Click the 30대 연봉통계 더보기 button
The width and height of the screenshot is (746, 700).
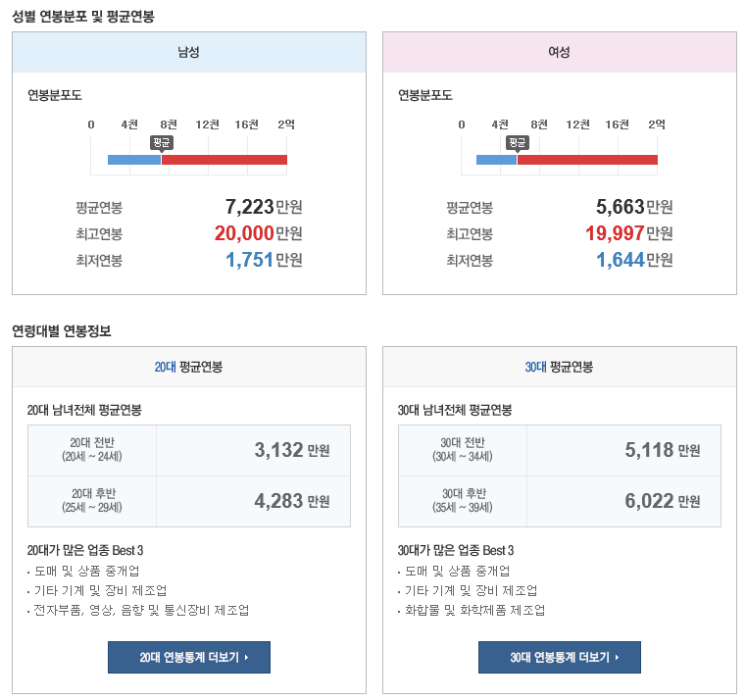559,657
